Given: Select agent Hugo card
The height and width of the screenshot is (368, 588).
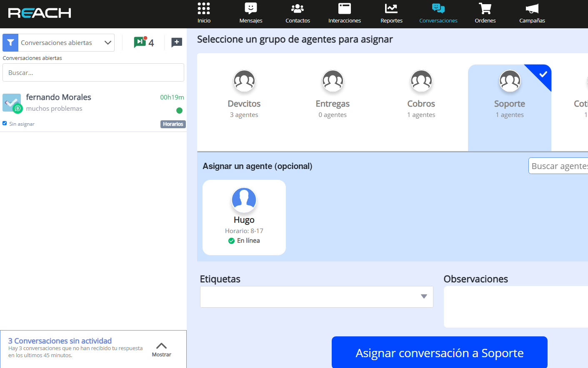Looking at the screenshot, I should (x=244, y=217).
